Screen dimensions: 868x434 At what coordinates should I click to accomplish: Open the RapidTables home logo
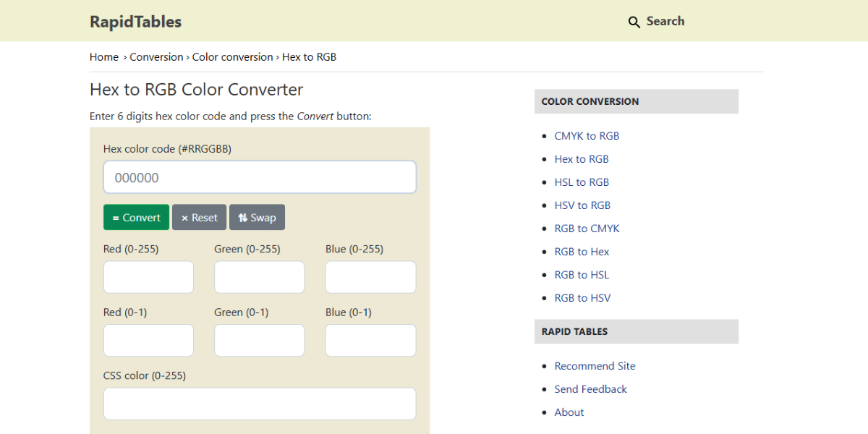pyautogui.click(x=135, y=22)
